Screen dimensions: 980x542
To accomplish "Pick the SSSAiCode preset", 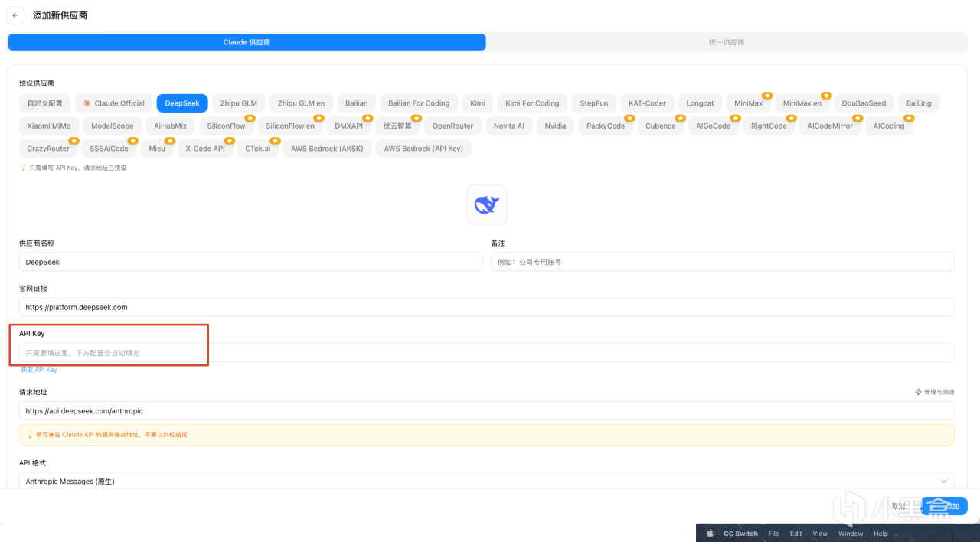I will 109,149.
